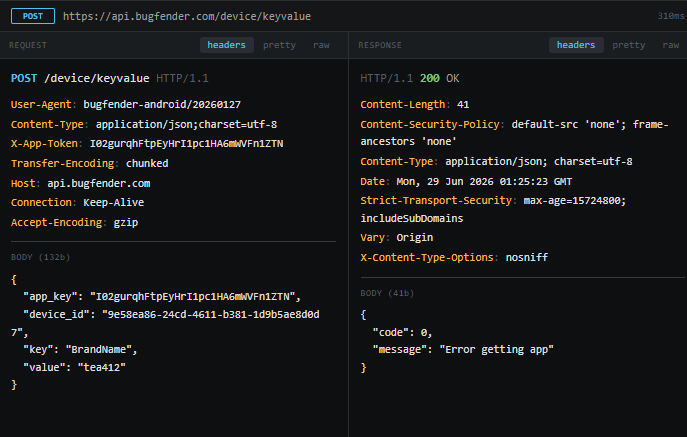Open the Response headers tab
Screen dimensions: 687x437
coord(576,45)
